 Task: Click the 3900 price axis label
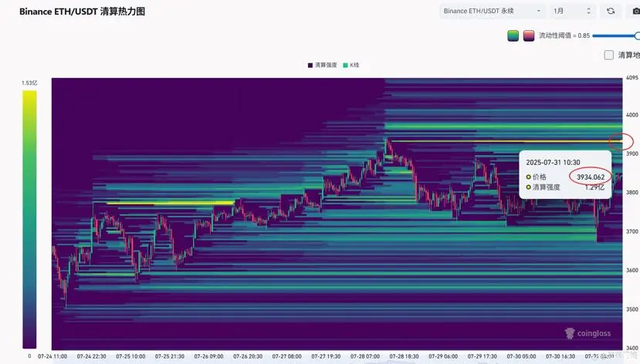(x=632, y=153)
